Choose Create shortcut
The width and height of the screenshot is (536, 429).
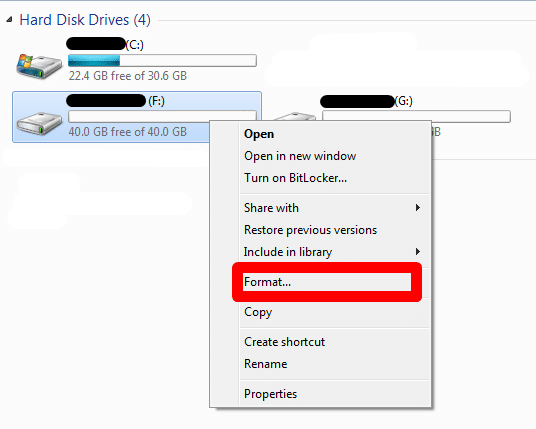click(284, 342)
